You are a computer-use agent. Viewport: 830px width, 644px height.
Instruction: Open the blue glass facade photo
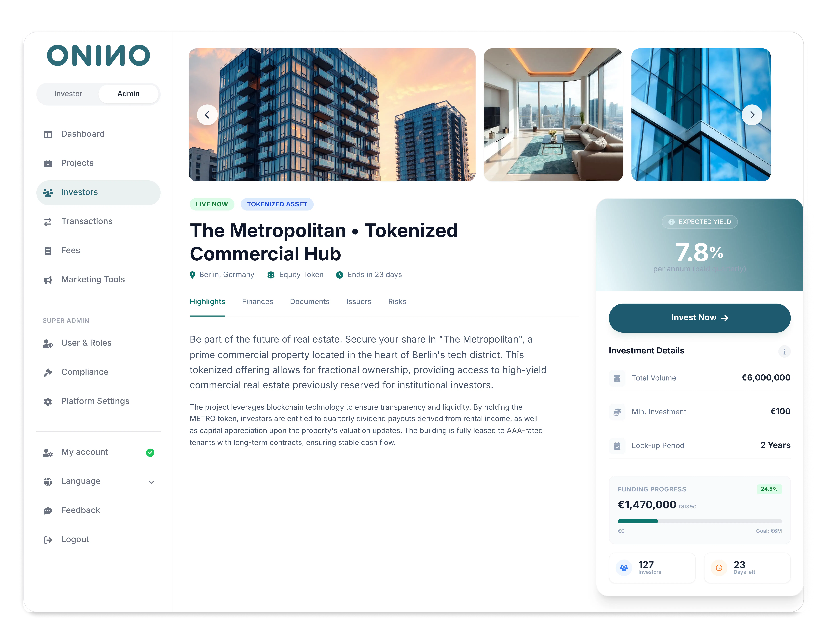click(701, 115)
